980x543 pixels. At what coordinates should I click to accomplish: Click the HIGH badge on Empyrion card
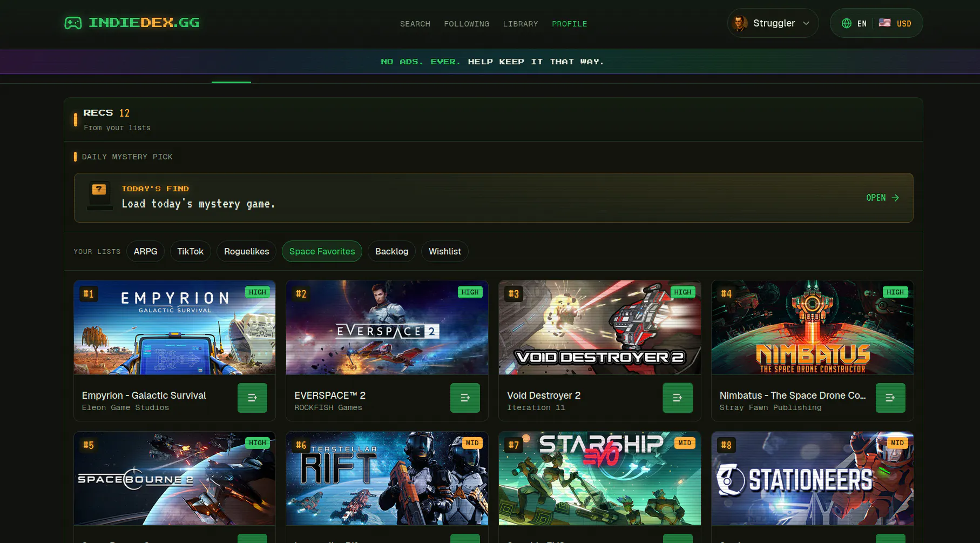click(x=258, y=292)
